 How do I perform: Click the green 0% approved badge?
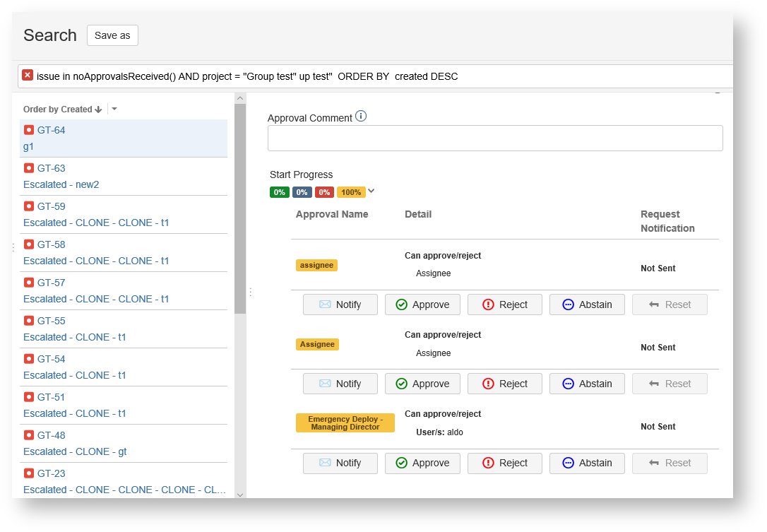(280, 192)
